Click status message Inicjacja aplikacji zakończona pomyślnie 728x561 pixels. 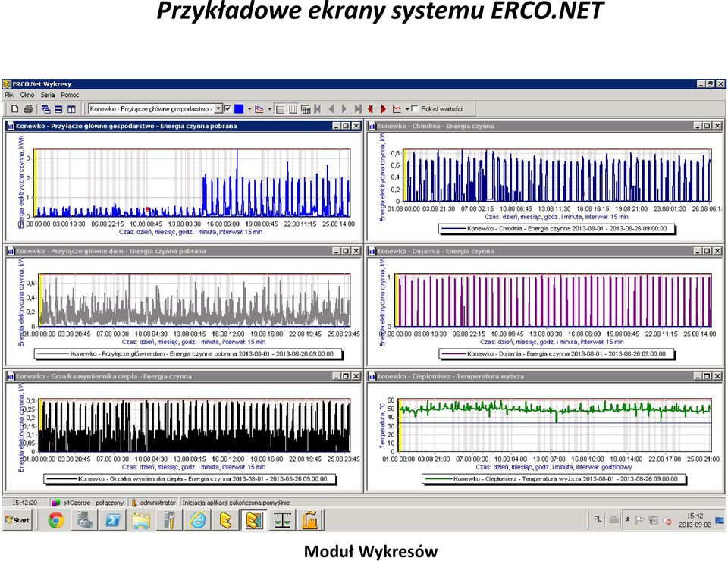click(236, 503)
